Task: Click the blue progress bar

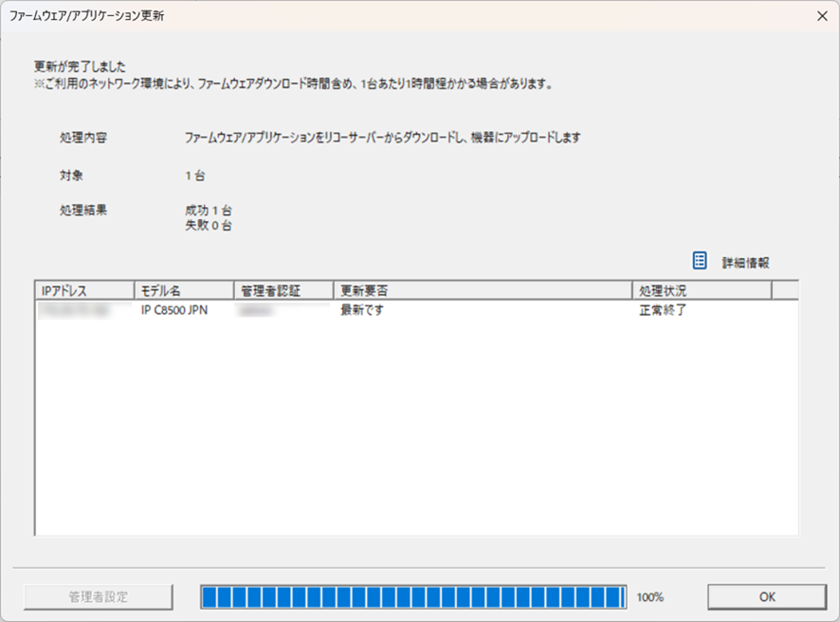Action: [x=412, y=596]
